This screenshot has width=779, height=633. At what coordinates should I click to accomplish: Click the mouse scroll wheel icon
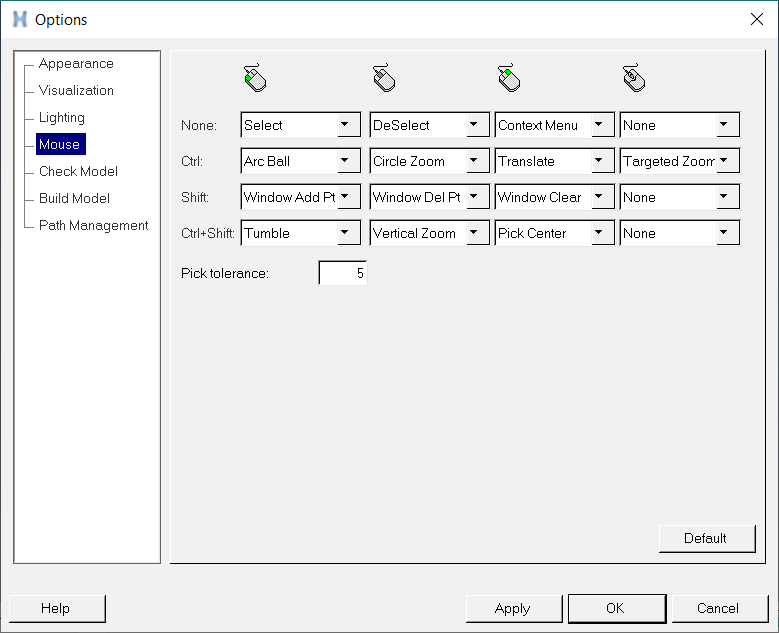[634, 78]
